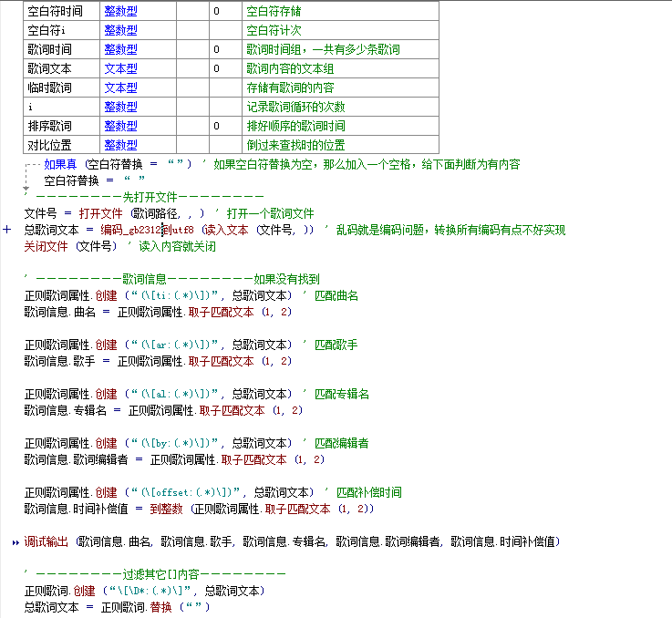Click the regex string containing [by:

175,444
